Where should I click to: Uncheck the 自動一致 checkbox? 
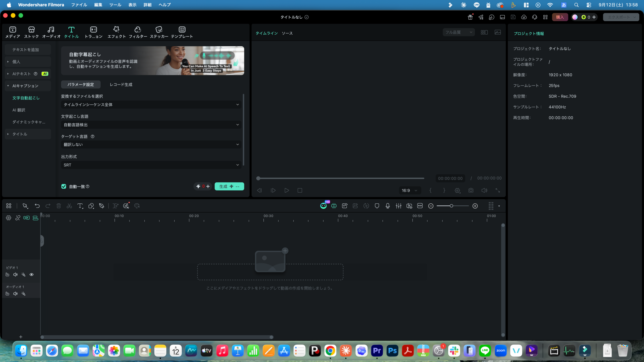[x=64, y=186]
